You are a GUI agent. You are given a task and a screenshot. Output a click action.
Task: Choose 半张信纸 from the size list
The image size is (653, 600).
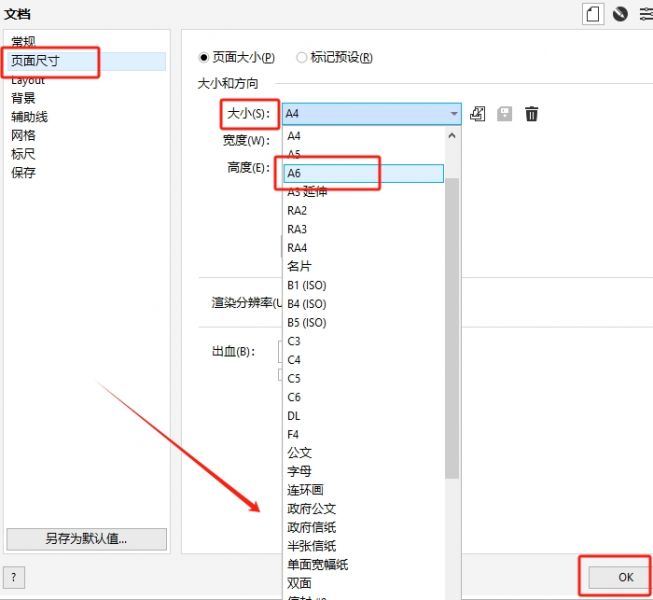click(363, 546)
